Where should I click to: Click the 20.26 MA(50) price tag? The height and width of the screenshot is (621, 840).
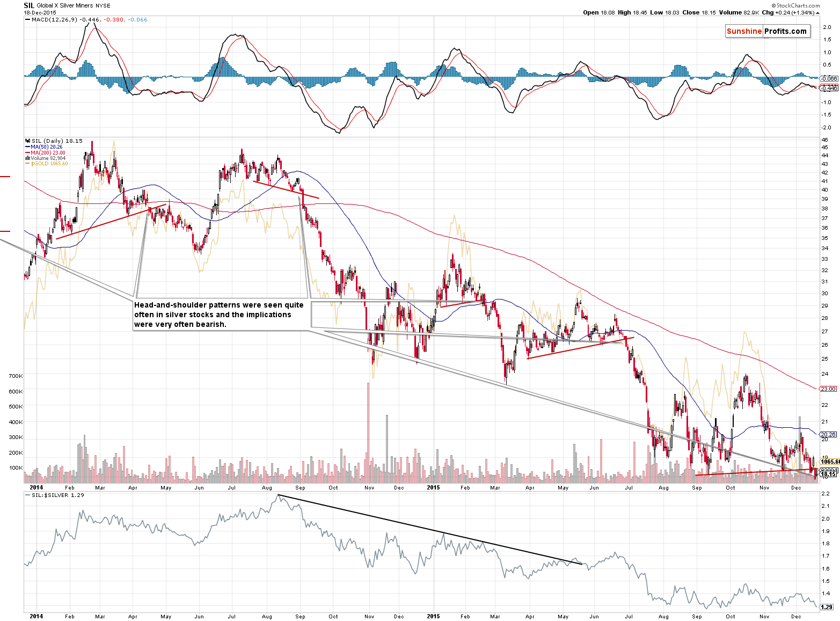point(828,434)
